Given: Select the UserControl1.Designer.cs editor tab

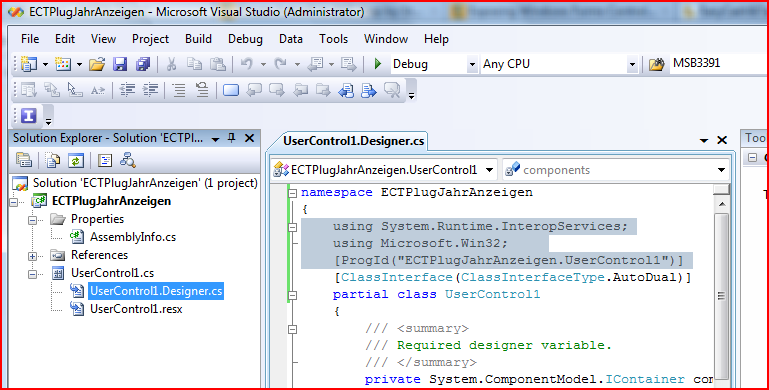Looking at the screenshot, I should pyautogui.click(x=353, y=141).
